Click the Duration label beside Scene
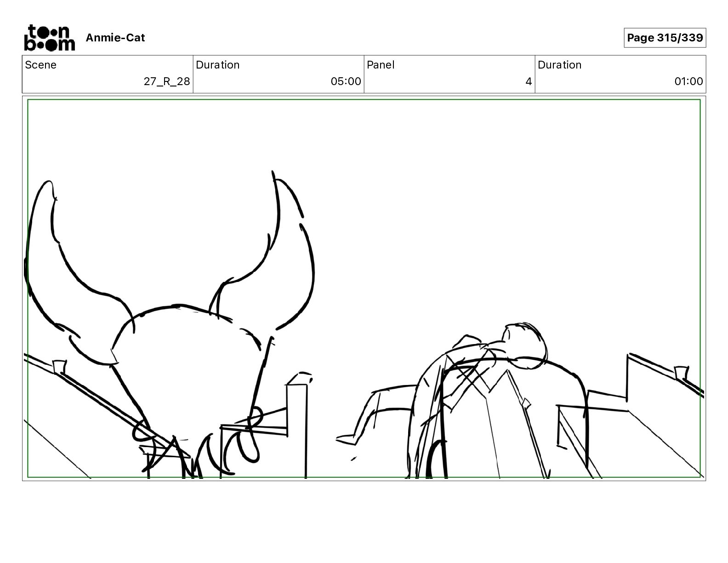 pos(218,65)
